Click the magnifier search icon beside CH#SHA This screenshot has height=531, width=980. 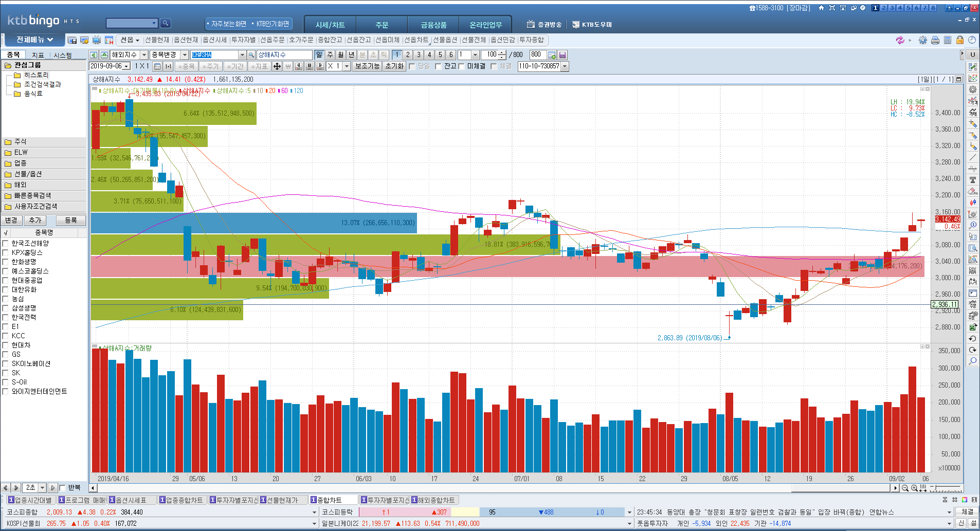pyautogui.click(x=251, y=54)
